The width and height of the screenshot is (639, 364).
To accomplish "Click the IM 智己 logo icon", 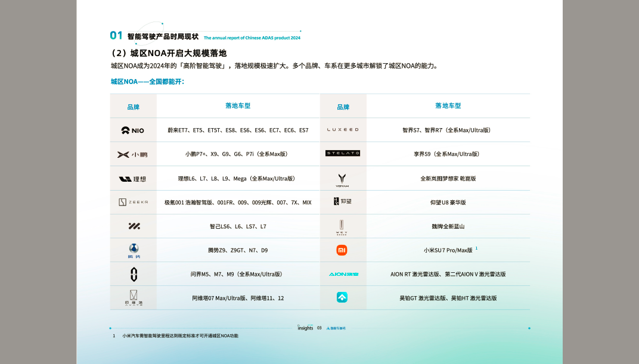I will [134, 226].
